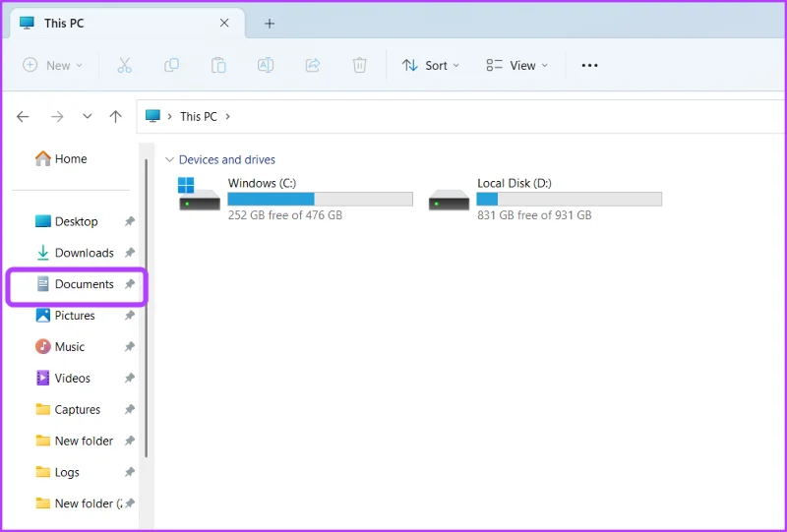Open the See more ellipsis menu
The height and width of the screenshot is (532, 787).
589,65
